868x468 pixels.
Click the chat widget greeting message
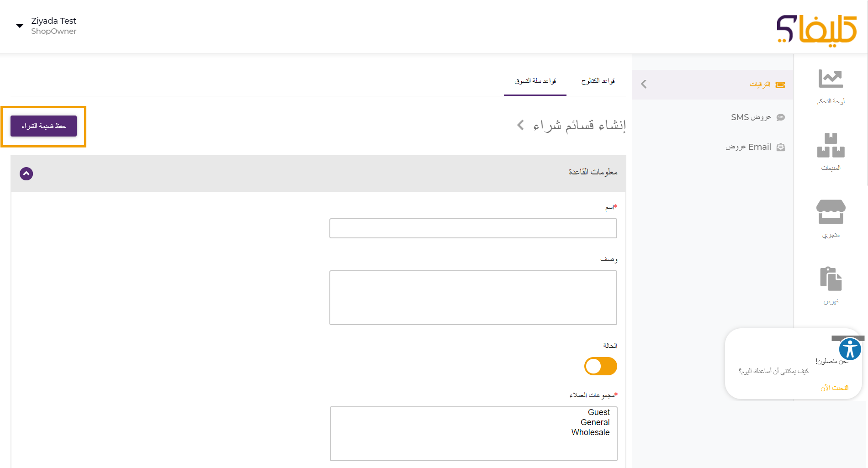[x=773, y=371]
